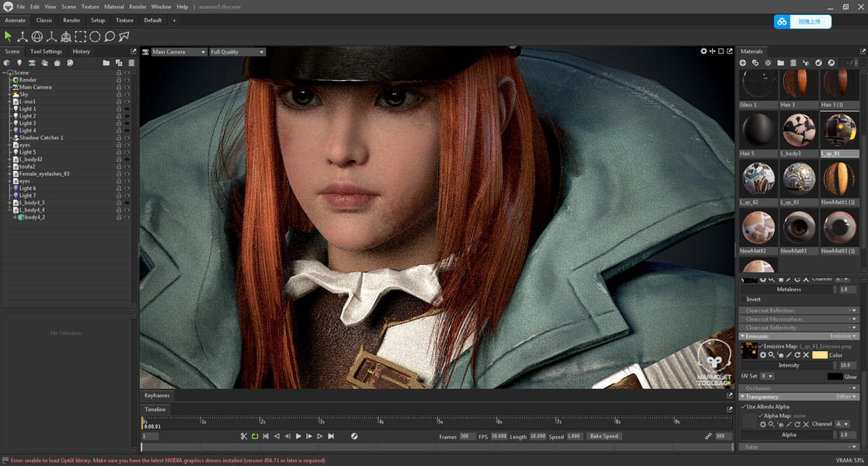The height and width of the screenshot is (466, 868).
Task: Expand the L_body42 tree node
Action: (x=9, y=159)
